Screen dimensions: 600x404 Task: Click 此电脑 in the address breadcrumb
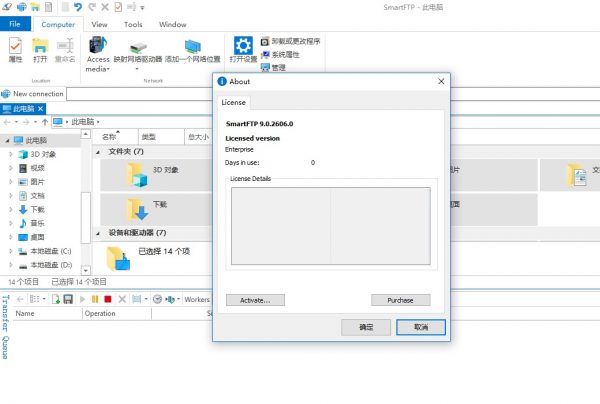pos(83,122)
